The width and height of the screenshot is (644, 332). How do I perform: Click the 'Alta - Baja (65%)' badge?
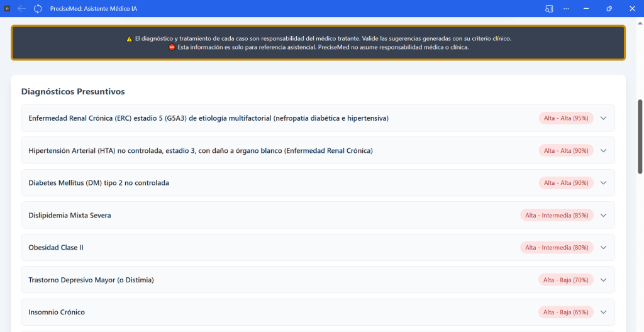point(566,312)
